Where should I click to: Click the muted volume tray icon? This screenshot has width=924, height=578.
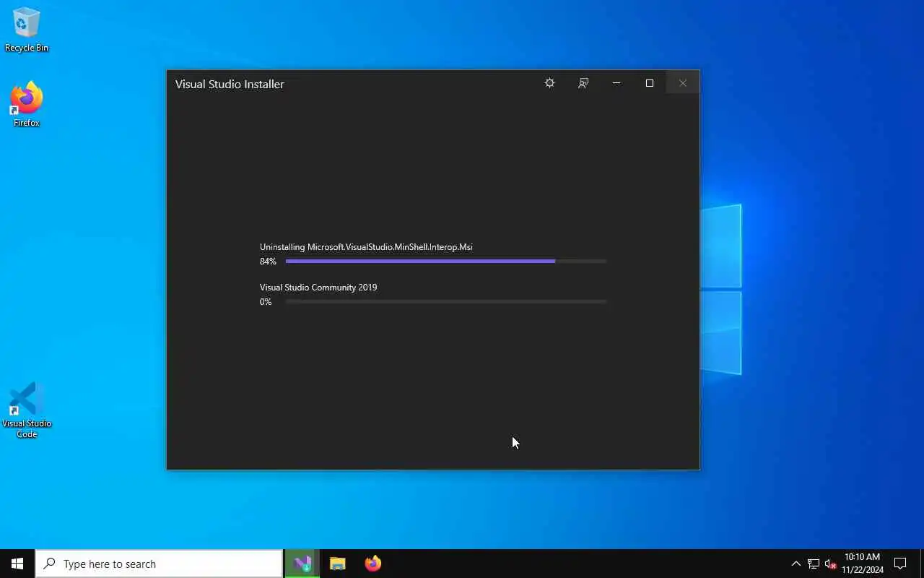point(830,564)
